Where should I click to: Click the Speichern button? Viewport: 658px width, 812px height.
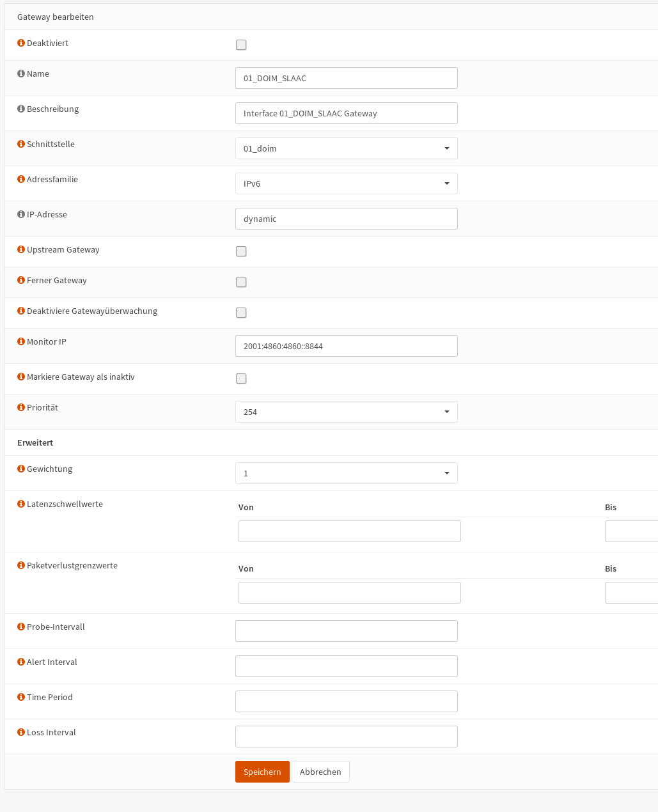262,772
